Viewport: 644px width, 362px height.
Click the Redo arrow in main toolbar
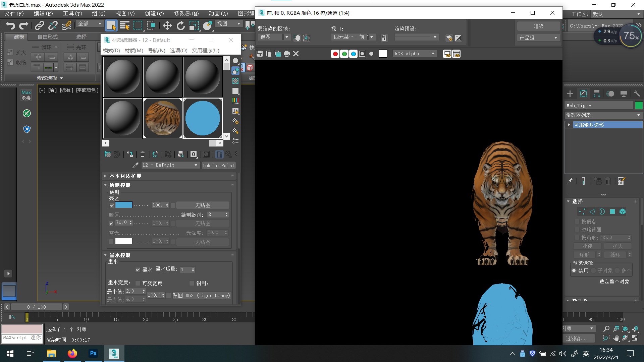coord(24,25)
